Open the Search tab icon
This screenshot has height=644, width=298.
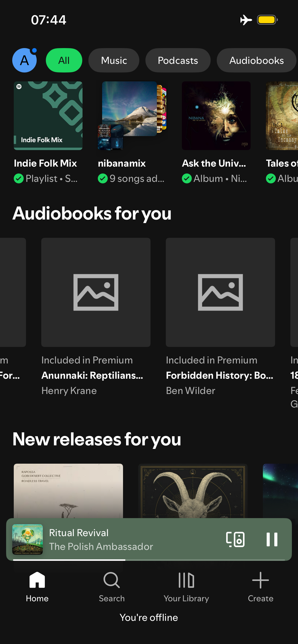point(112,580)
